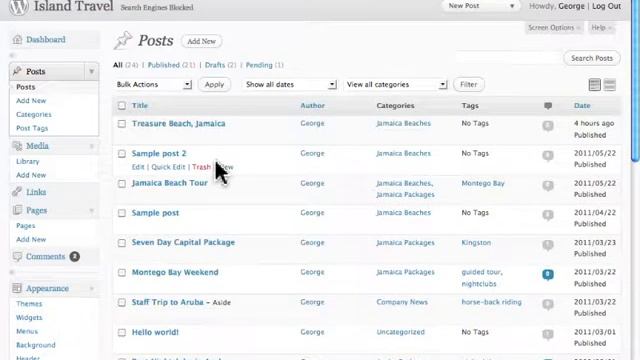Open the Montego Bay tag link

(x=483, y=183)
